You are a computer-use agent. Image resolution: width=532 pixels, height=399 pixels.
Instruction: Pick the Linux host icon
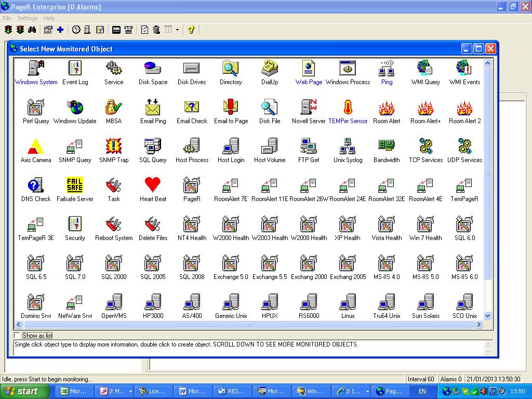(348, 302)
